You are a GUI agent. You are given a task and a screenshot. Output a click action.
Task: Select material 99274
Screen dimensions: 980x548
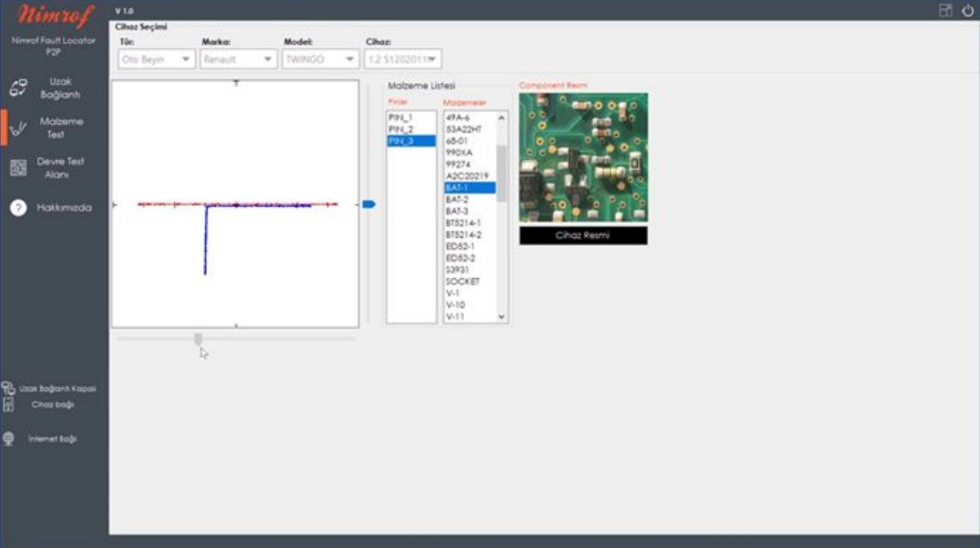(470, 164)
